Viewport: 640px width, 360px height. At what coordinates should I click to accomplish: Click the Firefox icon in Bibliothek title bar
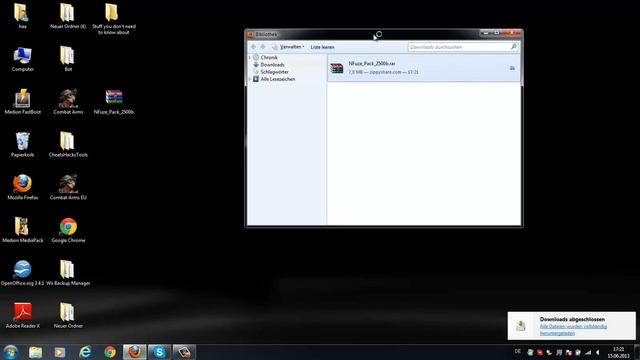(x=251, y=34)
